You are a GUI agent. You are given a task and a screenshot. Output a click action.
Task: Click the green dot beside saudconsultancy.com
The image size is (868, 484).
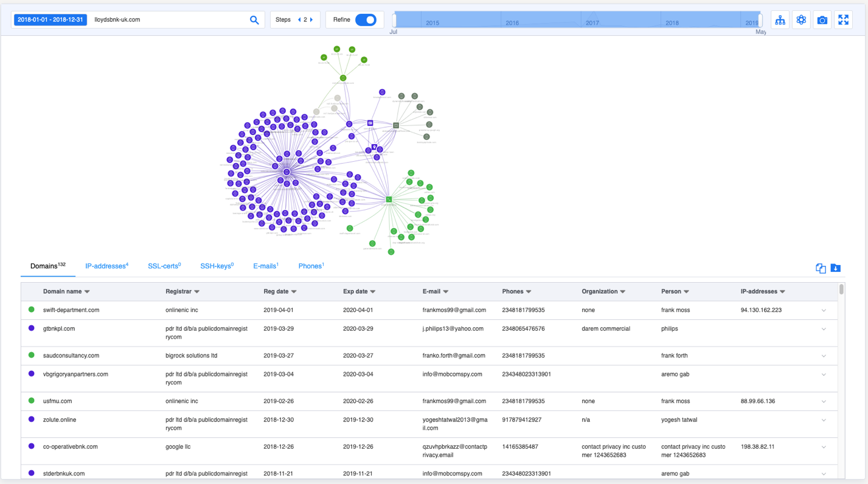(x=32, y=355)
